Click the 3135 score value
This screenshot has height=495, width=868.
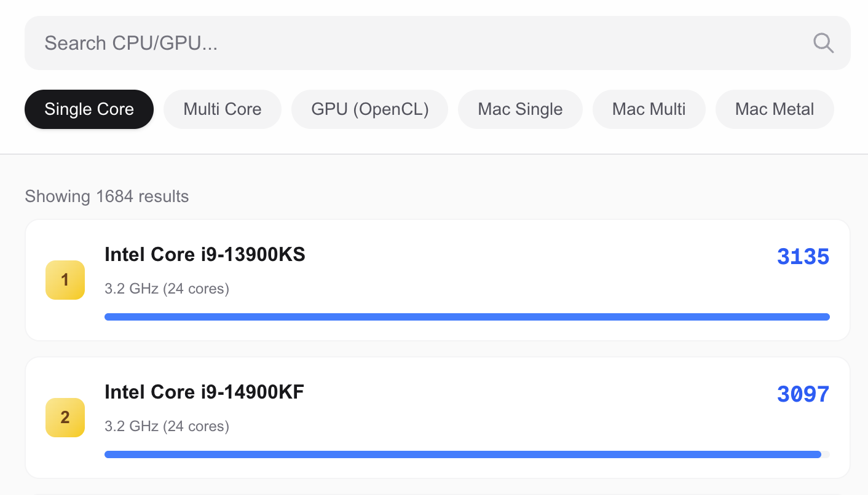point(803,257)
